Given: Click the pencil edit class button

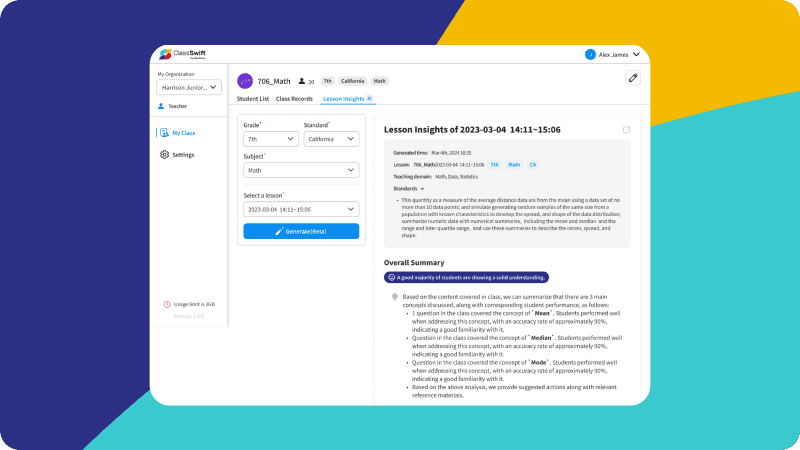Looking at the screenshot, I should click(633, 78).
